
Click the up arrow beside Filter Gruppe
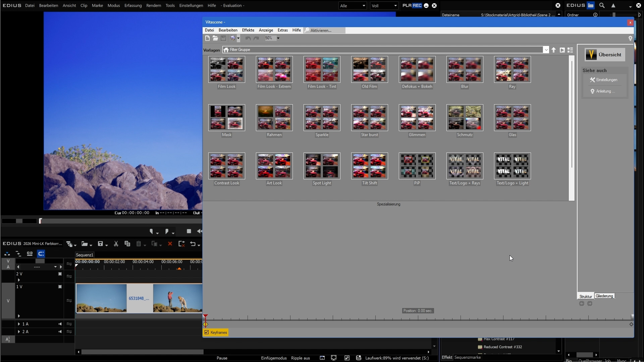(x=553, y=50)
